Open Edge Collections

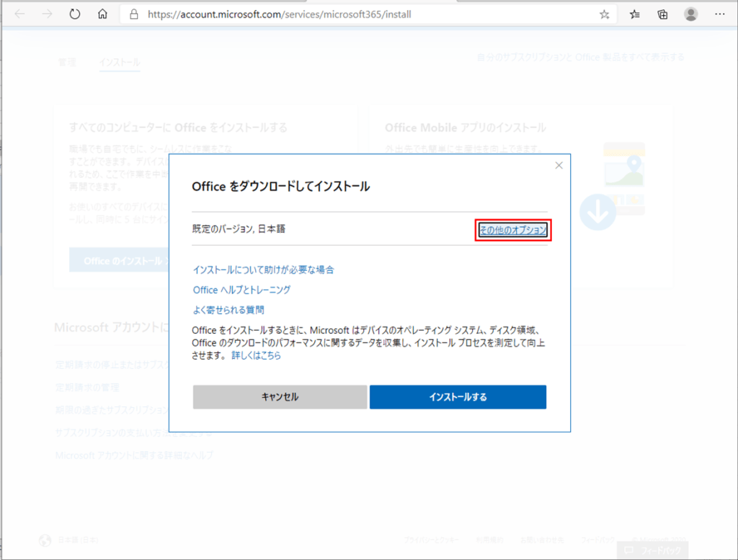tap(662, 14)
